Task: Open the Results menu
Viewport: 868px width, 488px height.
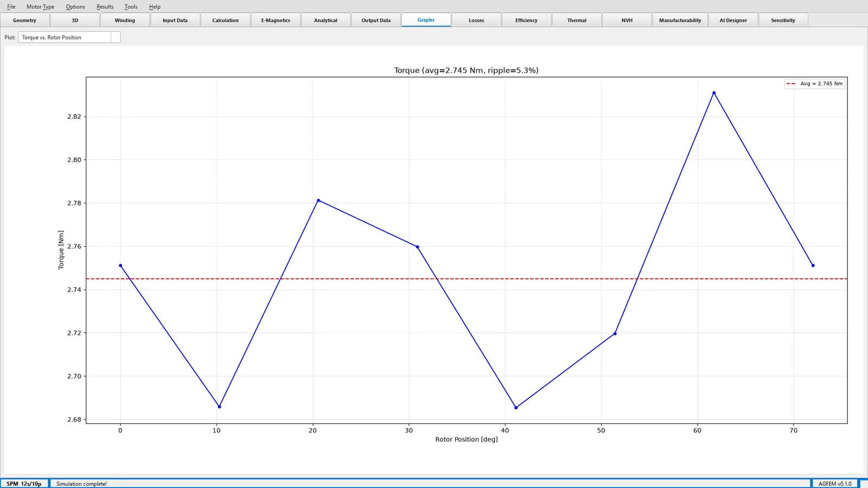Action: pos(105,7)
